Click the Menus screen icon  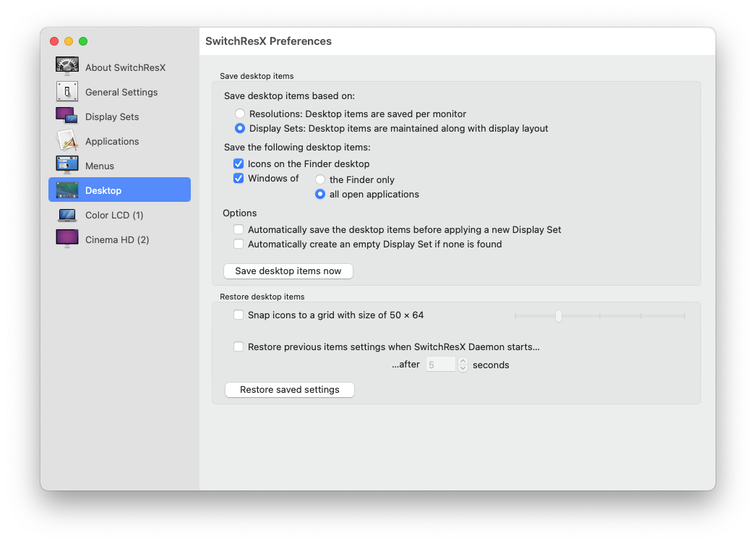pos(67,165)
